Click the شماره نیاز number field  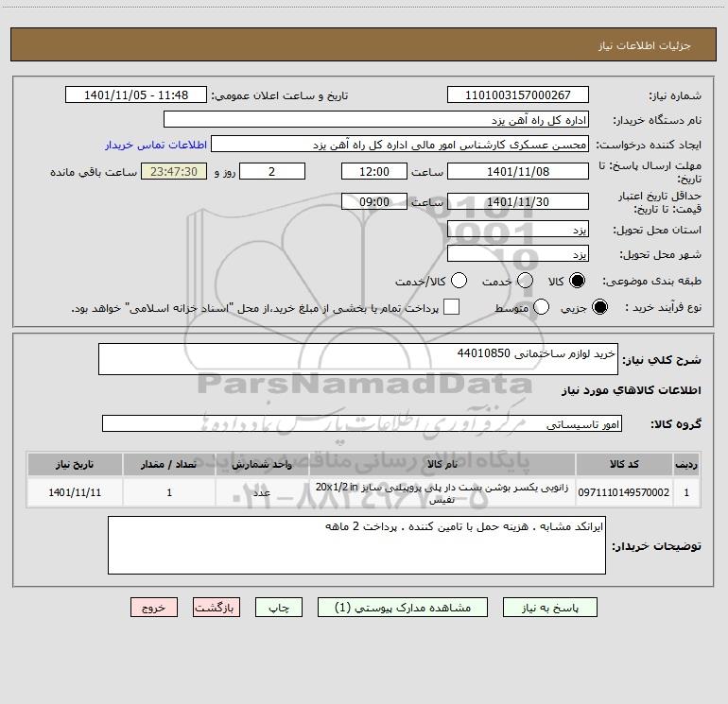coord(518,95)
